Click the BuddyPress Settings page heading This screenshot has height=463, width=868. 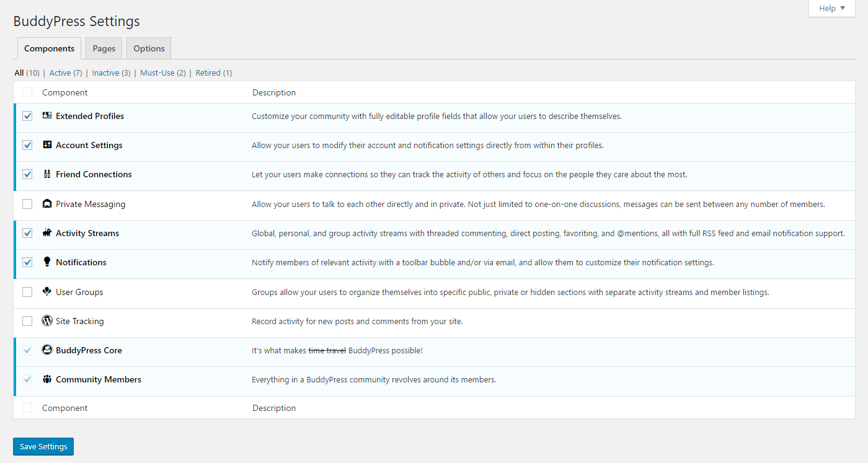click(77, 21)
